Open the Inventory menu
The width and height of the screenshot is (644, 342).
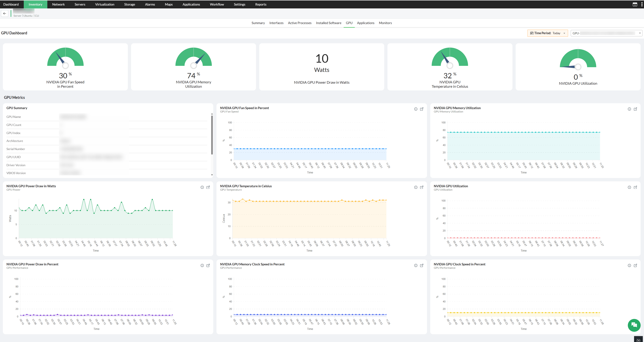[36, 5]
